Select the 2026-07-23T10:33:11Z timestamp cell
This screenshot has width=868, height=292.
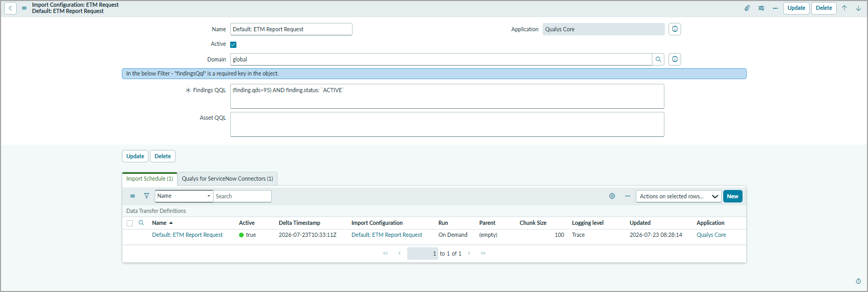click(307, 235)
